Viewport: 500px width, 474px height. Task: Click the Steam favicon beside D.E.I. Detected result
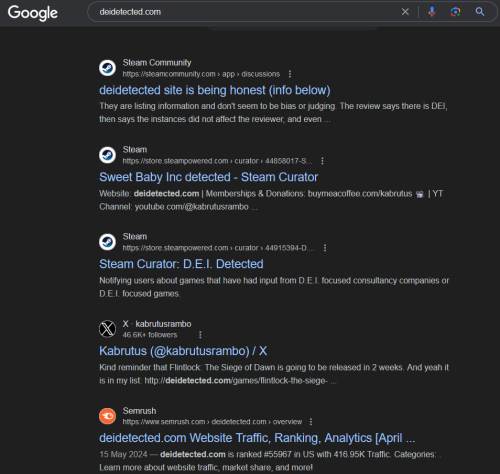(x=107, y=242)
